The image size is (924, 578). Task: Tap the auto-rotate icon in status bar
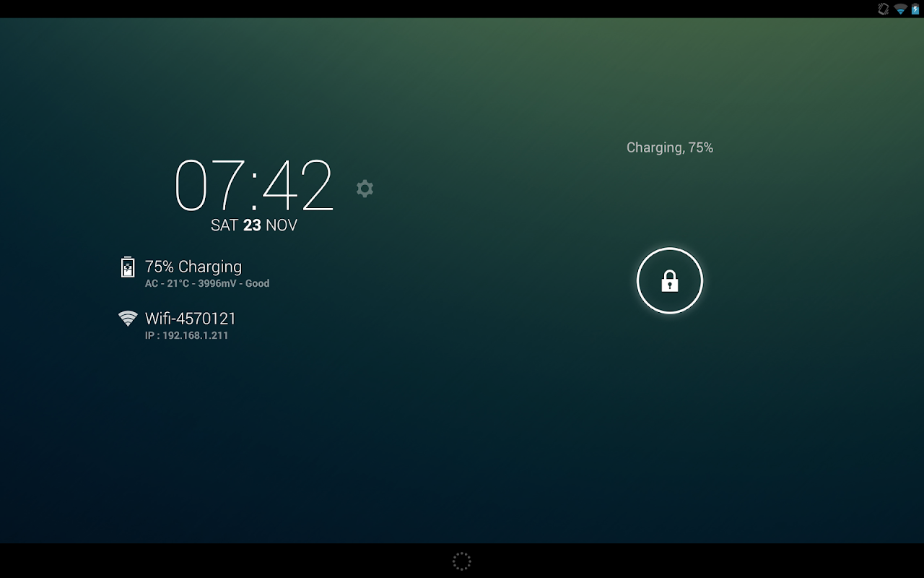883,9
